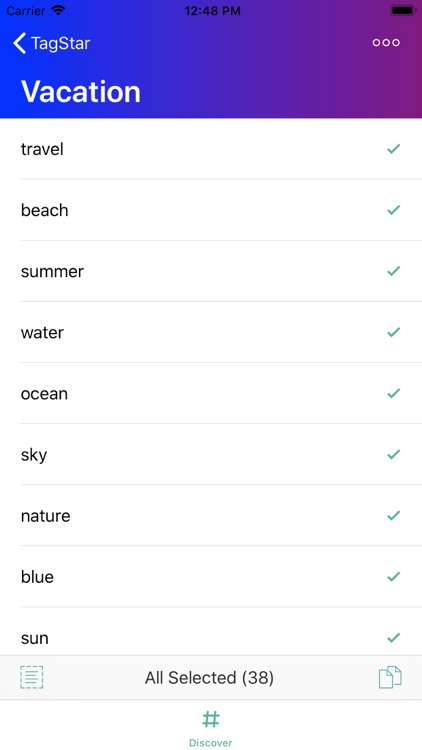Image resolution: width=422 pixels, height=750 pixels.
Task: Select the sky tag row
Action: [x=211, y=454]
